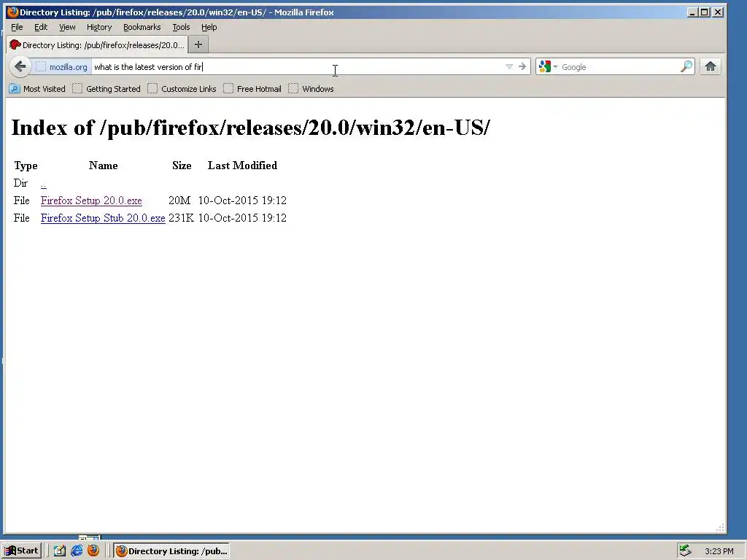Viewport: 747px width, 560px height.
Task: Click the 'Dir' type cell
Action: 20,183
